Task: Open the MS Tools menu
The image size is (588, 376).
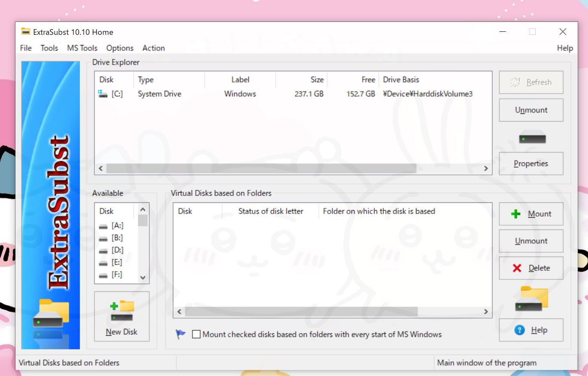Action: tap(82, 48)
